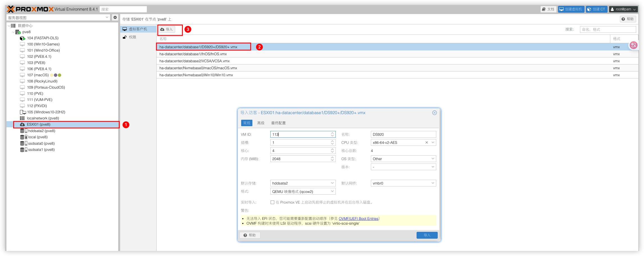644x256 pixels.
Task: Click cloud icon for ESXI01 (pve8)
Action: point(22,124)
